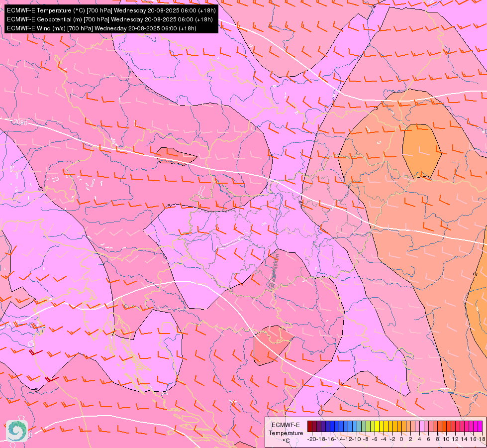Screen dimensions: 487x448
Task: Click the '18' legend scale label
Action: point(482,440)
